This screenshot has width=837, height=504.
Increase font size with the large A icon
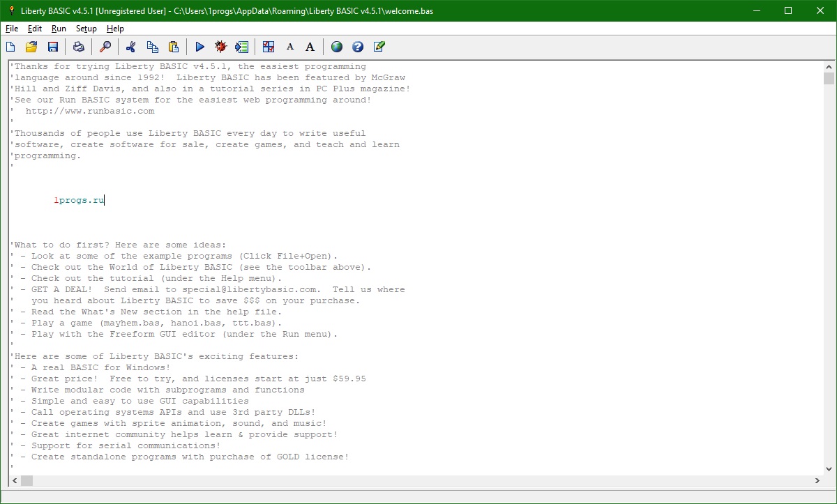click(310, 47)
